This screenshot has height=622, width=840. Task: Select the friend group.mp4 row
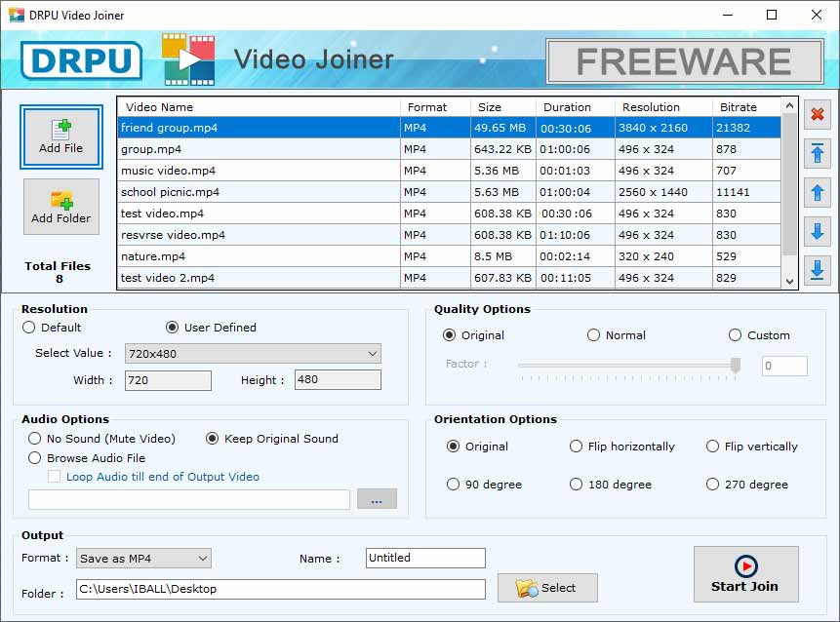pyautogui.click(x=449, y=128)
